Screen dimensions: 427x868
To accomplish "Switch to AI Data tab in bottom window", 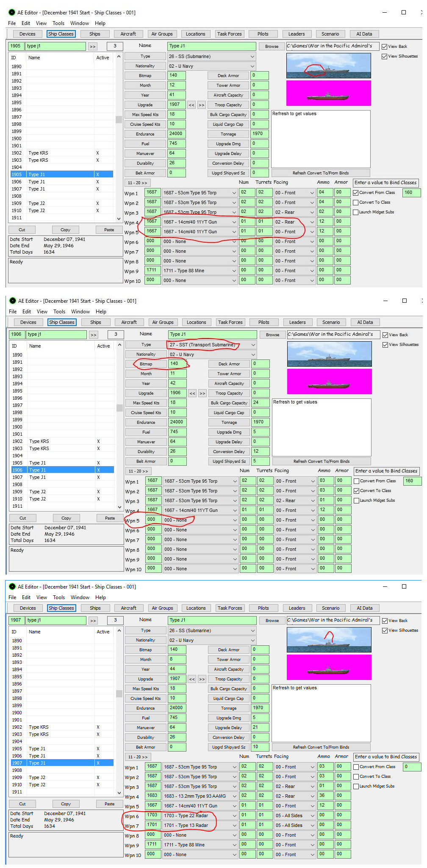I will [365, 608].
